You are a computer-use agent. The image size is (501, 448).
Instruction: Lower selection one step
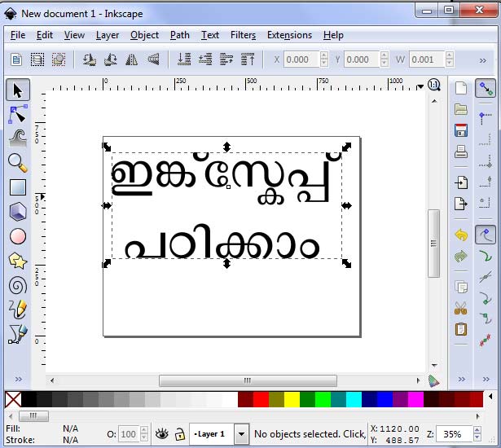tap(205, 59)
